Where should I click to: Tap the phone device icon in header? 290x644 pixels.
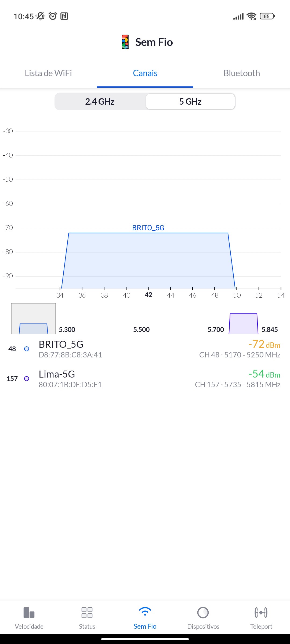125,42
